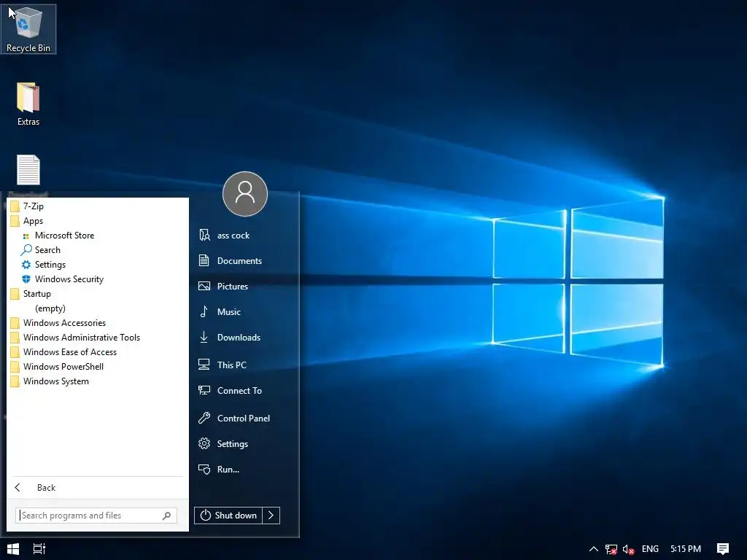Click the Microsoft Store colored icon
Screen dimensions: 747x560
(x=26, y=236)
